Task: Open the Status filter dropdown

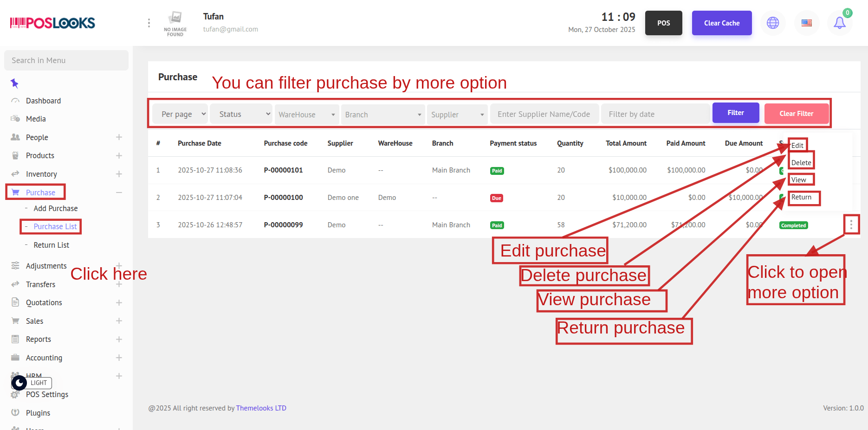Action: tap(241, 114)
